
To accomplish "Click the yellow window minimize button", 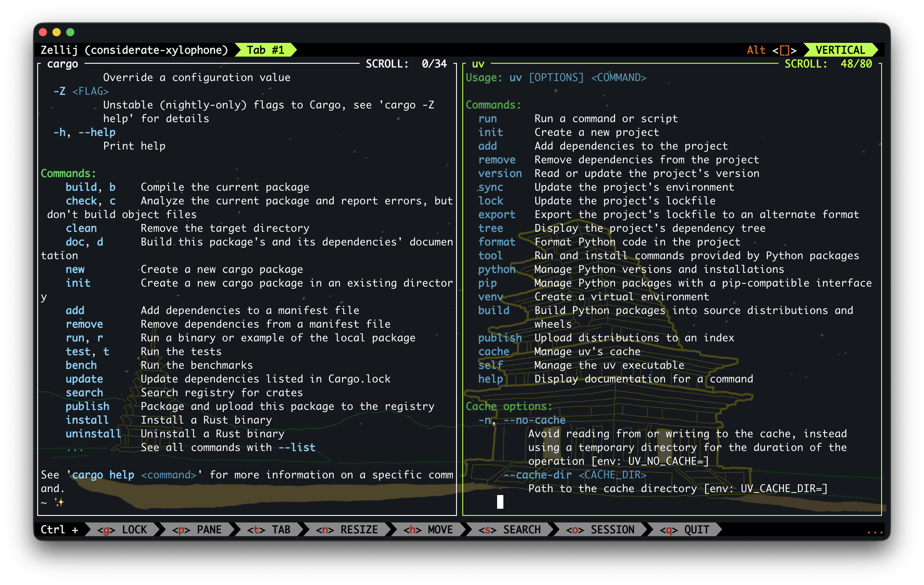I will coord(56,32).
